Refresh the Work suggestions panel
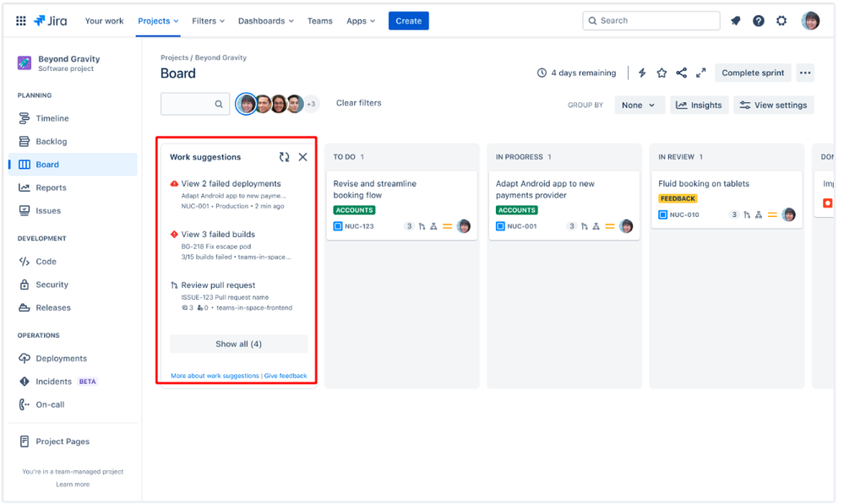Viewport: 844px width, 504px height. [x=284, y=157]
